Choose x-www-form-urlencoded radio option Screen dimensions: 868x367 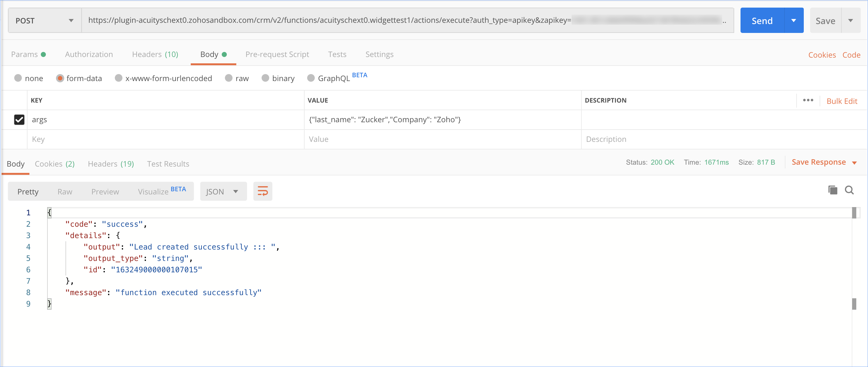click(119, 78)
